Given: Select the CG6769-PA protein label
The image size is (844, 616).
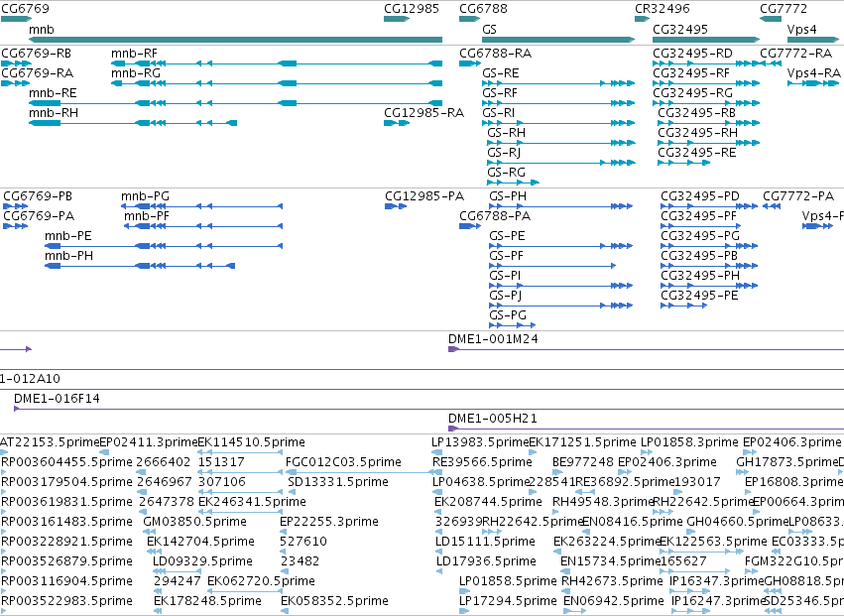Looking at the screenshot, I should coord(39,216).
